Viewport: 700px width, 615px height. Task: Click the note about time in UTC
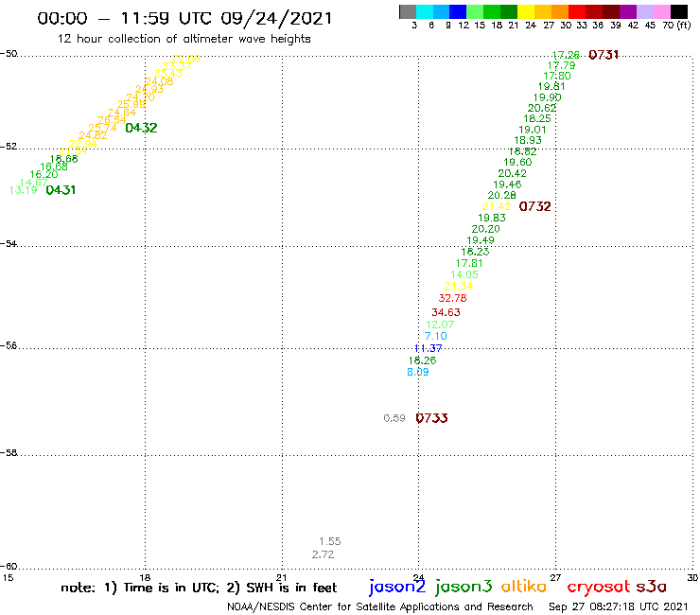(199, 588)
